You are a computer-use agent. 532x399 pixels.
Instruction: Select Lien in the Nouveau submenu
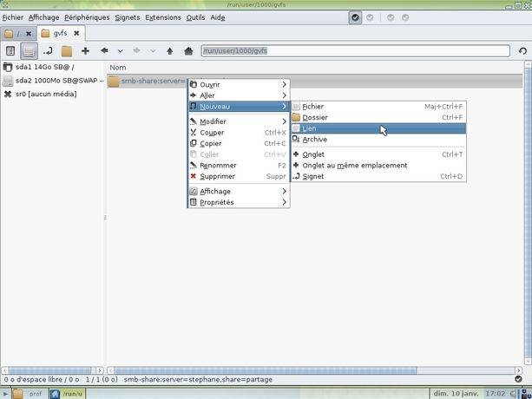point(378,128)
